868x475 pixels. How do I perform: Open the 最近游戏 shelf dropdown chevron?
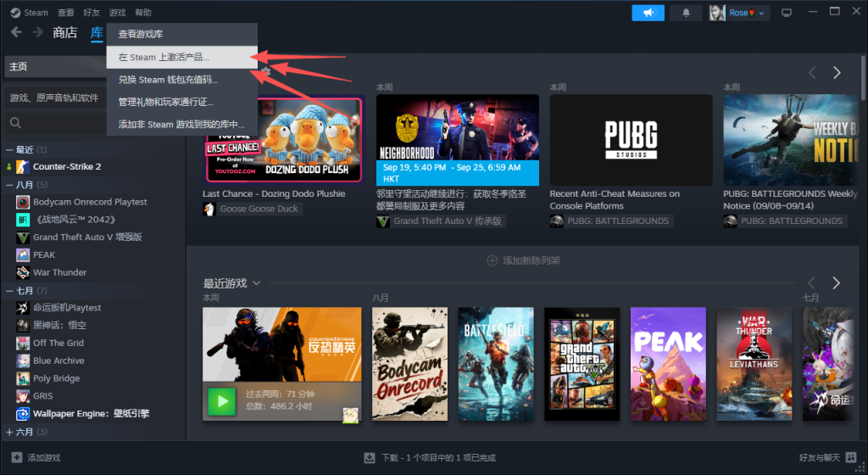point(256,283)
